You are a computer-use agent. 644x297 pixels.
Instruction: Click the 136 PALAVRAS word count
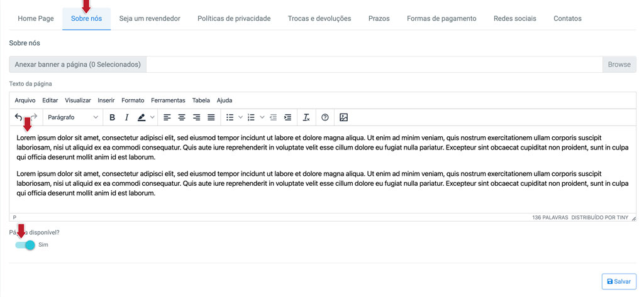click(550, 217)
